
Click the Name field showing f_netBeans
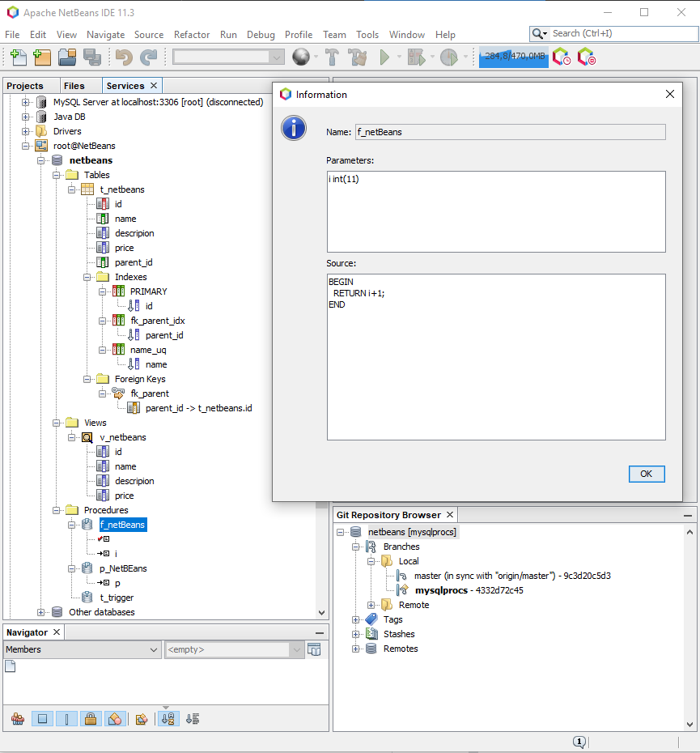pos(511,132)
